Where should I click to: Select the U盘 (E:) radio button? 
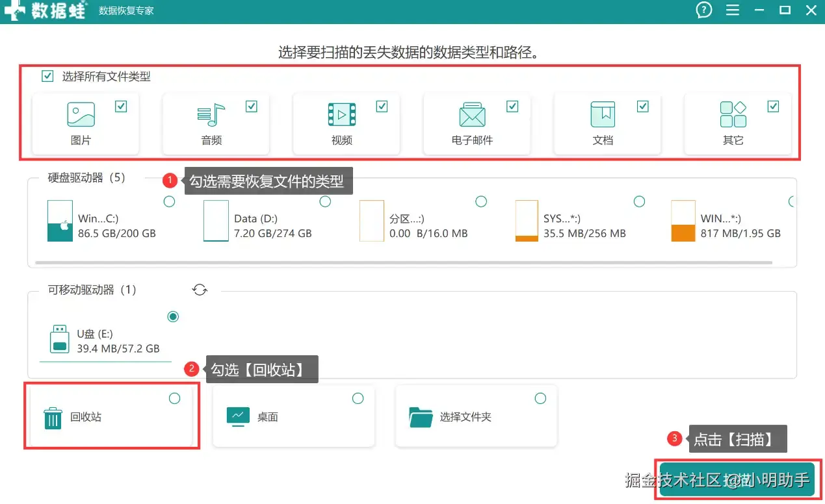(173, 317)
